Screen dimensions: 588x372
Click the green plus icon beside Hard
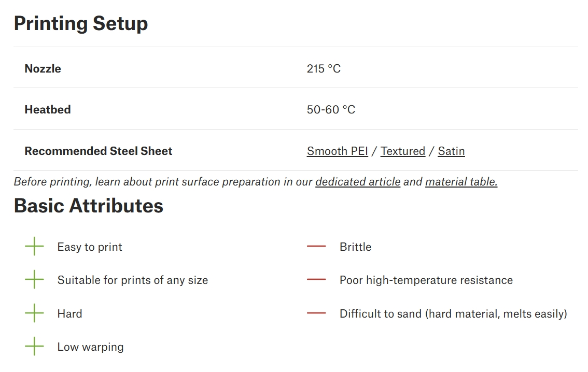pos(34,313)
